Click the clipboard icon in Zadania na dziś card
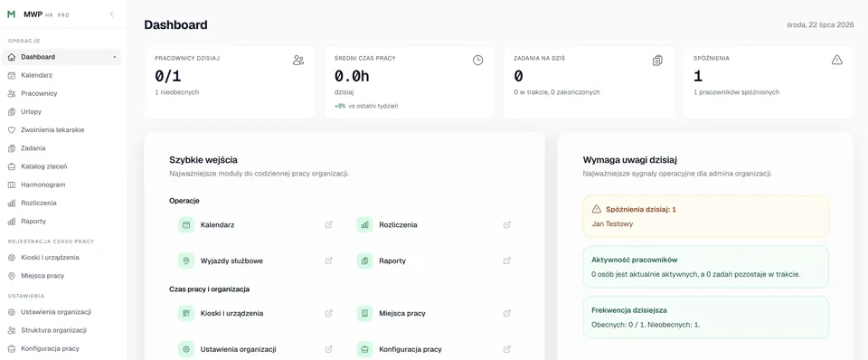Image resolution: width=868 pixels, height=360 pixels. [657, 61]
